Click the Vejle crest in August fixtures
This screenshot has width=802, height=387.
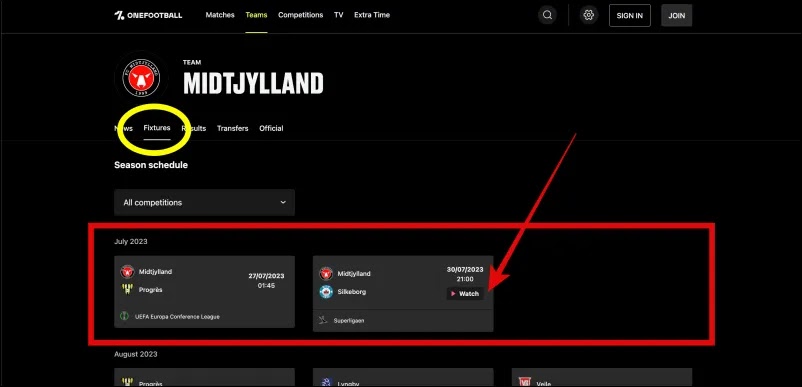tap(524, 382)
